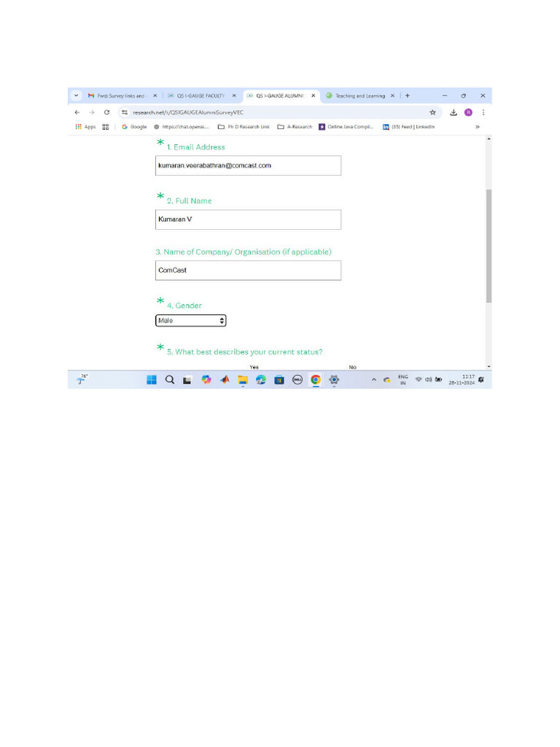The height and width of the screenshot is (747, 560).
Task: Open the Gender dropdown showing Male
Action: [190, 321]
